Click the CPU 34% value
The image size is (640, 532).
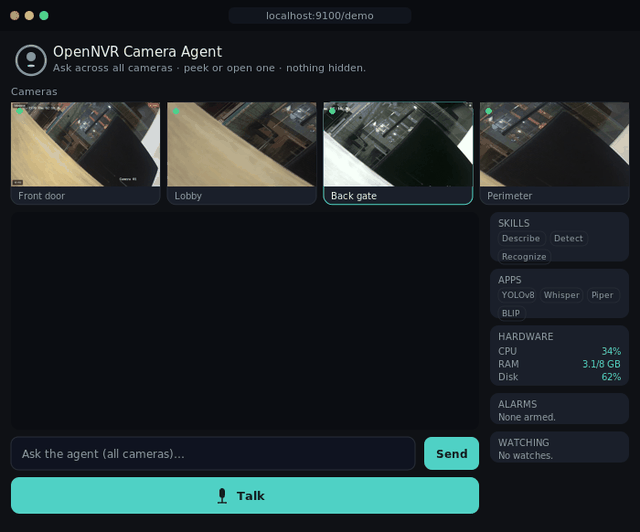[611, 351]
